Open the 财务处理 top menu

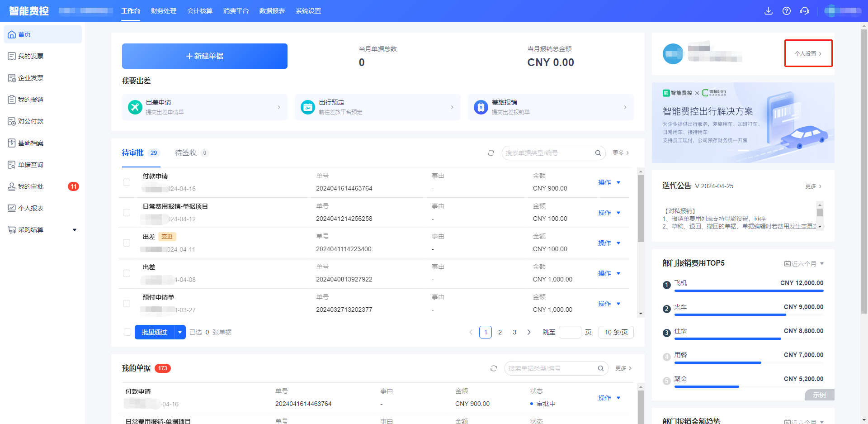pos(164,11)
